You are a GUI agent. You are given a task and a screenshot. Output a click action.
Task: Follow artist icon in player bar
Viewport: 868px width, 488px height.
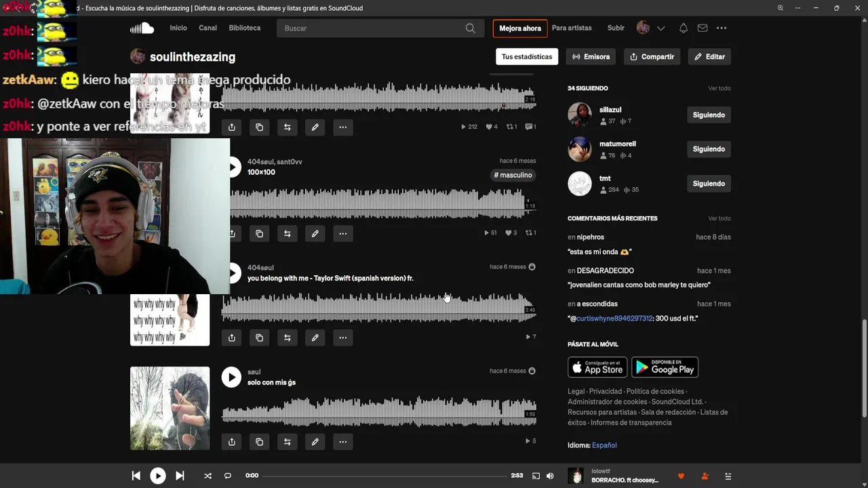(x=705, y=476)
